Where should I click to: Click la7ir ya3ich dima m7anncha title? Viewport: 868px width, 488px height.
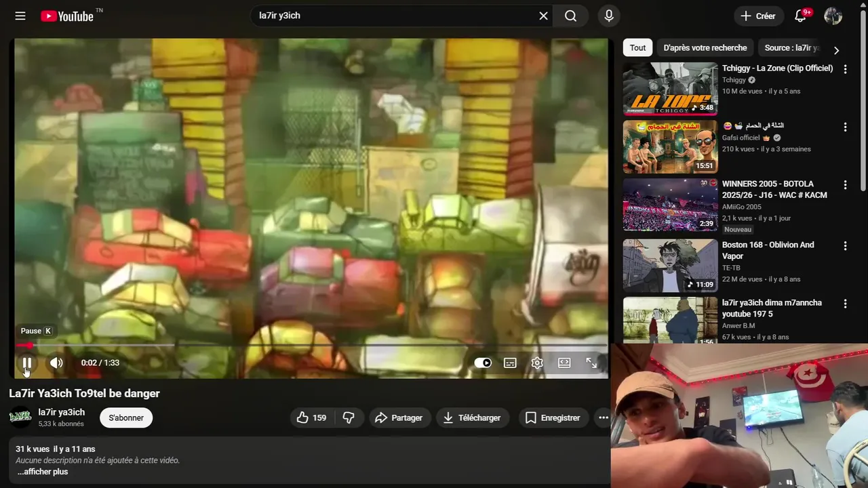tap(772, 308)
